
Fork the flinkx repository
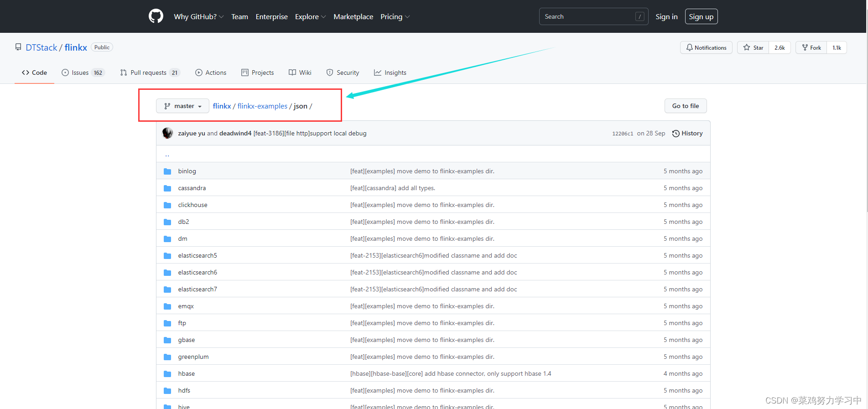point(811,47)
